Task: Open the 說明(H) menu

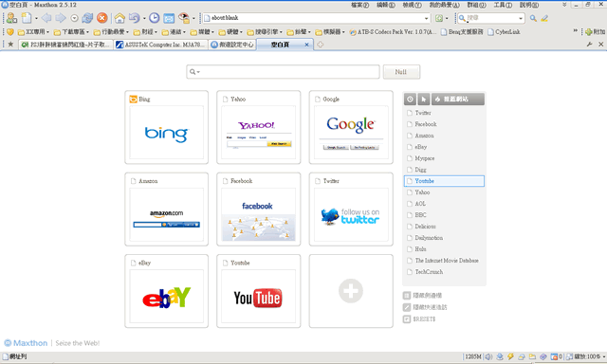Action: [529, 5]
